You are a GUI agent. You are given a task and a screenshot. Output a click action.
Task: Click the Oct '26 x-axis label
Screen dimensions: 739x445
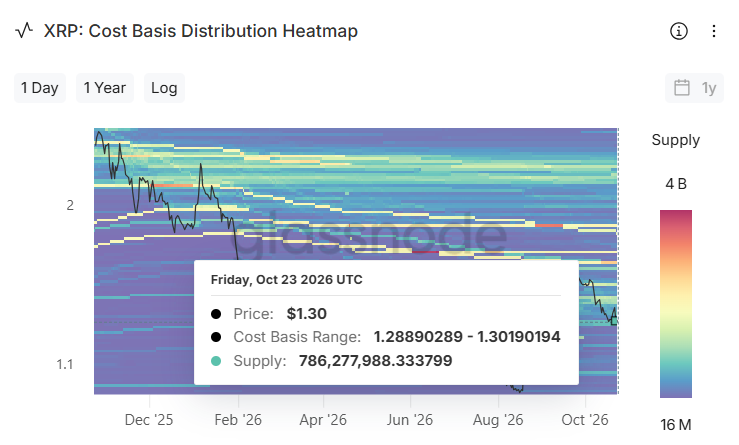pos(585,420)
